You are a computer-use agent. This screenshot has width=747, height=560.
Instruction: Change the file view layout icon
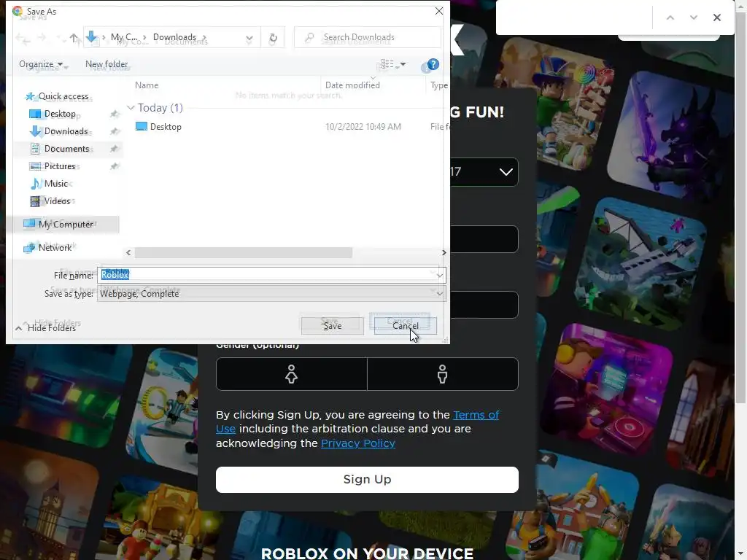click(x=387, y=64)
